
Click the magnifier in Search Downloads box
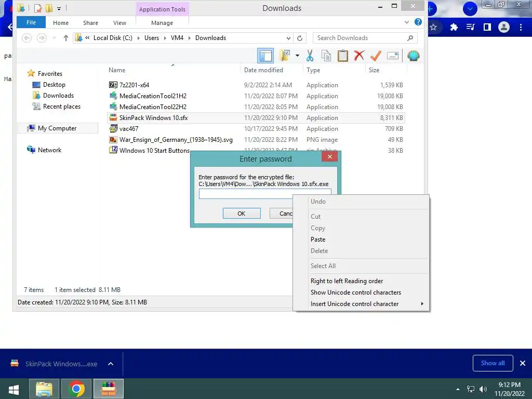coord(410,38)
